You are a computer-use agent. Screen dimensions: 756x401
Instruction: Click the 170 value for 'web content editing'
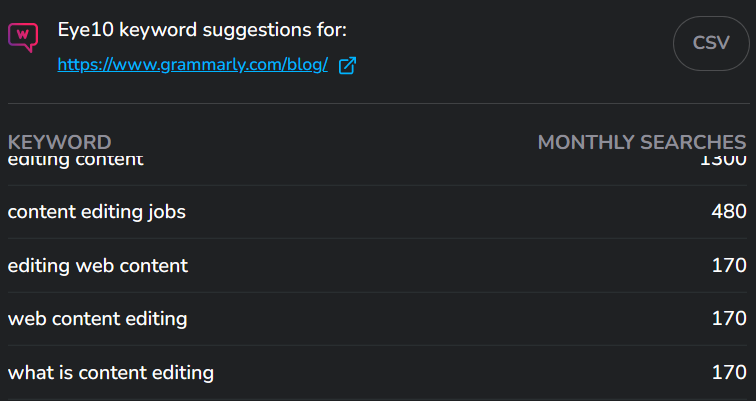(x=729, y=318)
